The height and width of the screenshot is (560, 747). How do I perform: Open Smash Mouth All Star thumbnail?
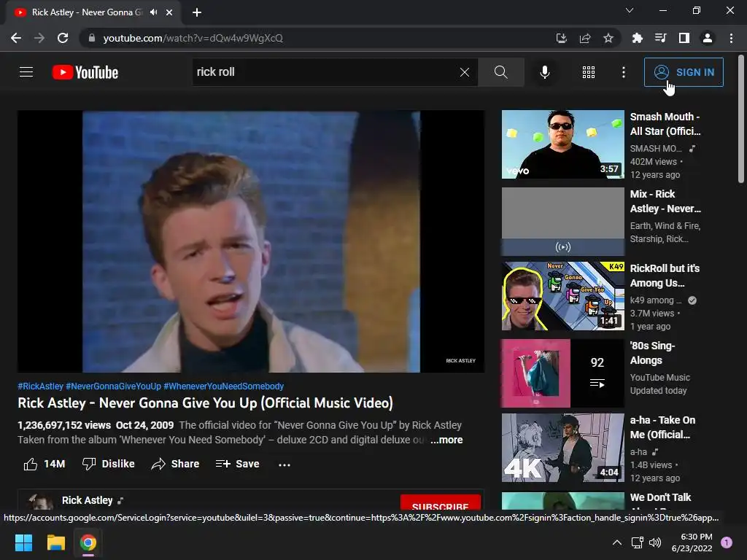point(562,144)
